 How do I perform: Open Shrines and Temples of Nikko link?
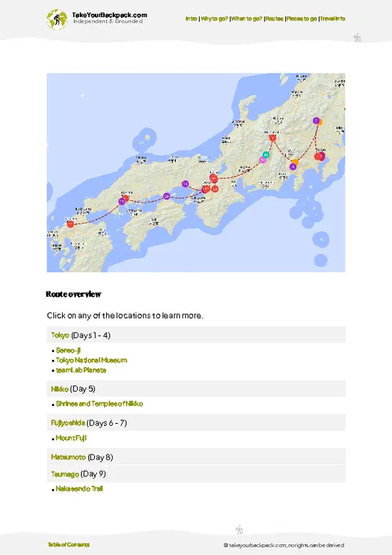tap(99, 404)
